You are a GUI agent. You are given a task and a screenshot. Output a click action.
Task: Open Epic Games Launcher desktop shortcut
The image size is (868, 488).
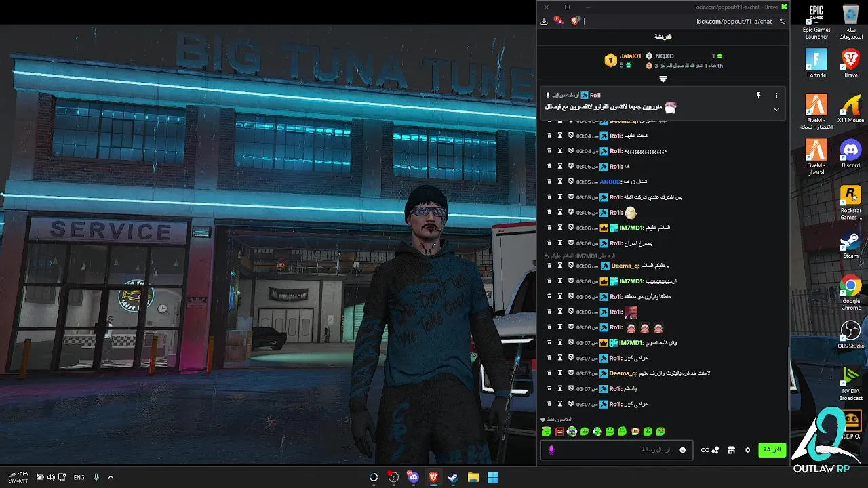coord(816,22)
